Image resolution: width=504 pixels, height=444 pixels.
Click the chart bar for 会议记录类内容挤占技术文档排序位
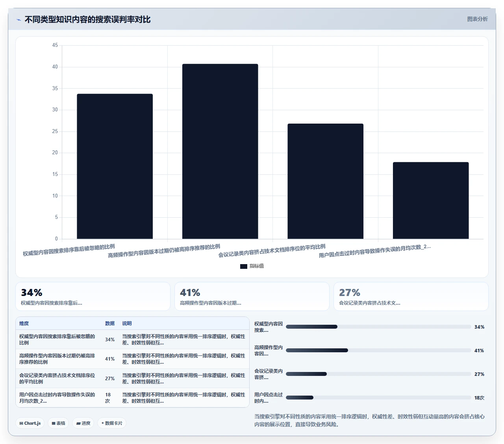325,181
